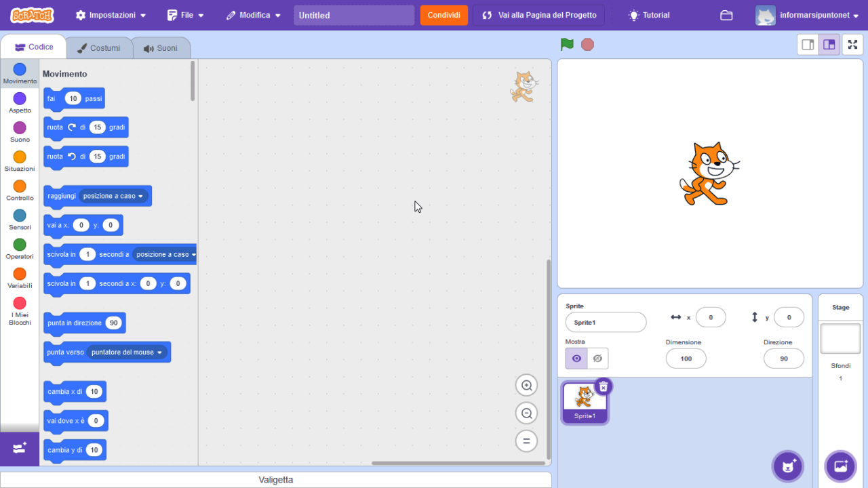Click the cat sprite on the stage
Screen dimensions: 868x488
tap(709, 174)
